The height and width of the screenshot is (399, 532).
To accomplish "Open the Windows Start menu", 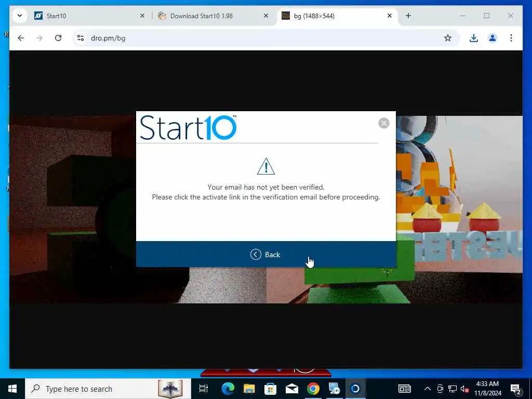I will (12, 389).
